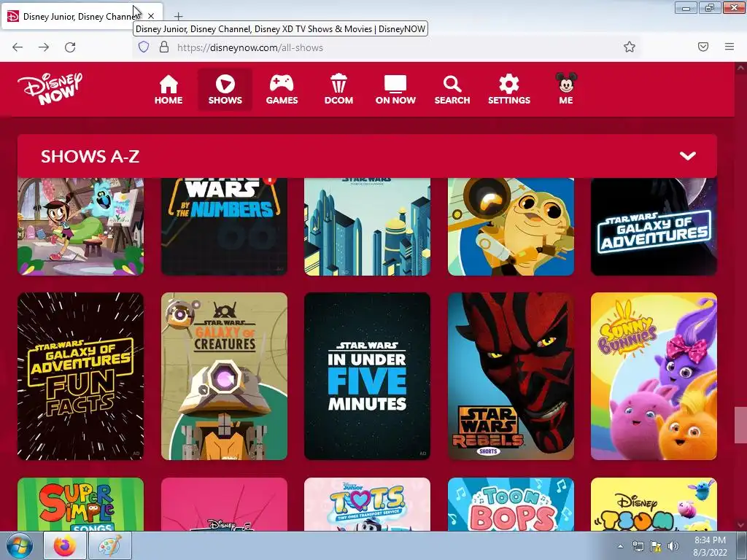Open the Star Wars city skyline show
The image size is (747, 560).
click(x=368, y=227)
